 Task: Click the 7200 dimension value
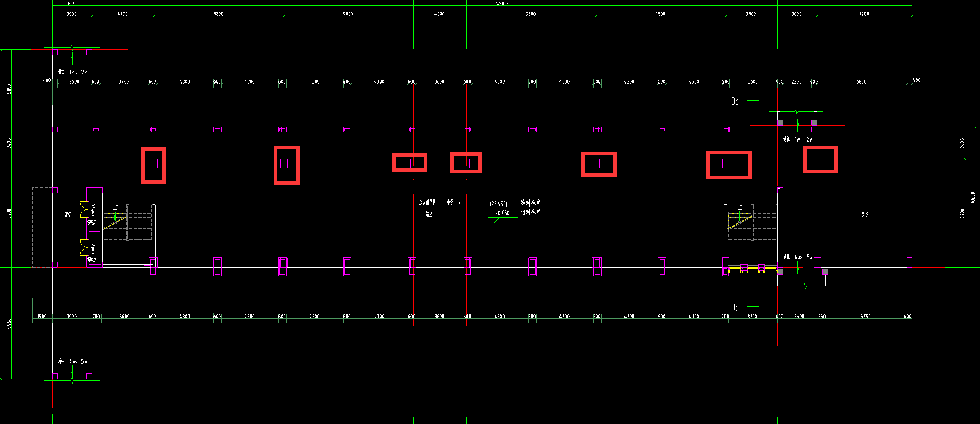pos(864,14)
